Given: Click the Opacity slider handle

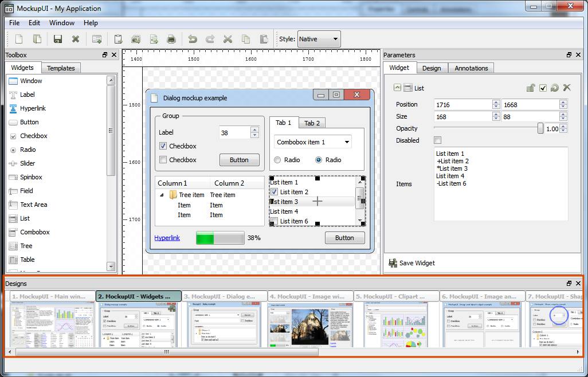Looking at the screenshot, I should pyautogui.click(x=540, y=128).
